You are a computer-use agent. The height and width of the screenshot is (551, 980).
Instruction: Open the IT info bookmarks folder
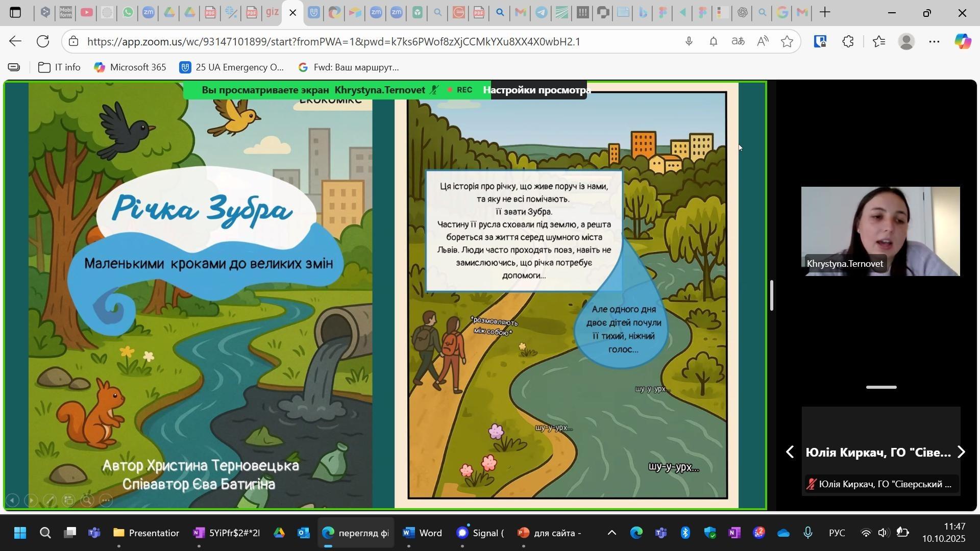coord(60,67)
